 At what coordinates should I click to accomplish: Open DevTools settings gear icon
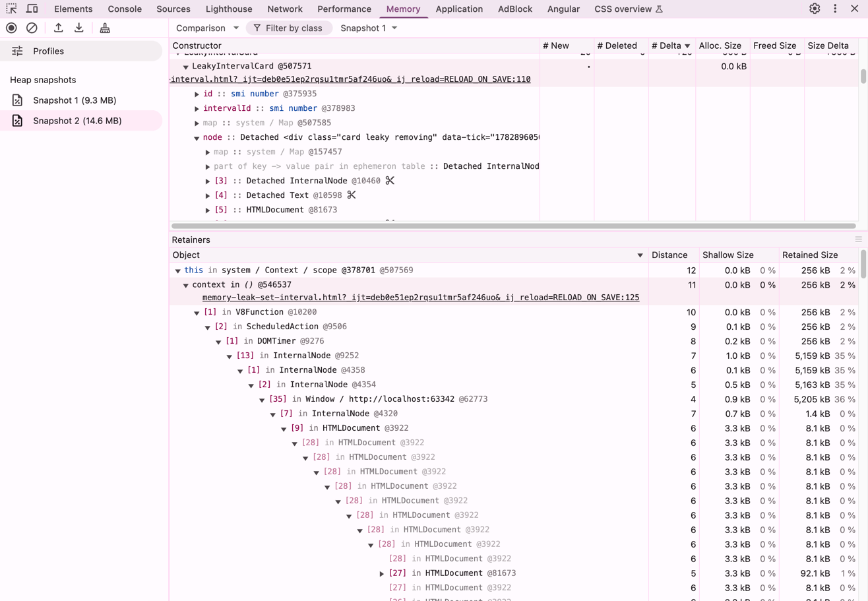[815, 9]
